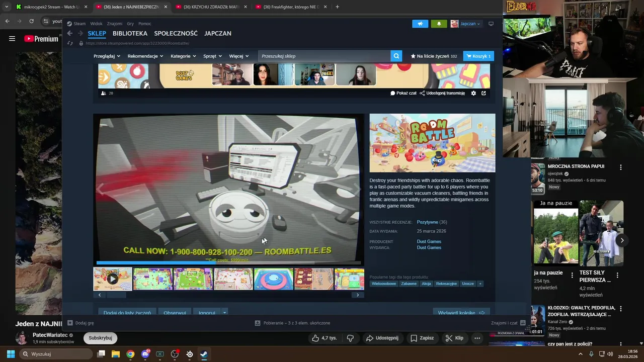Viewport: 644px width, 362px height.
Task: Open the Gry menu
Action: click(130, 24)
